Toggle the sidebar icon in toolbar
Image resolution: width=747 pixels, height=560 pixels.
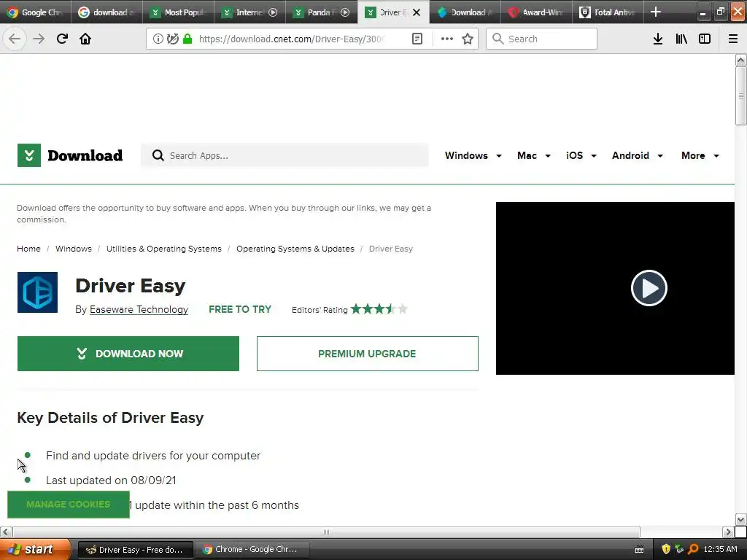[705, 39]
